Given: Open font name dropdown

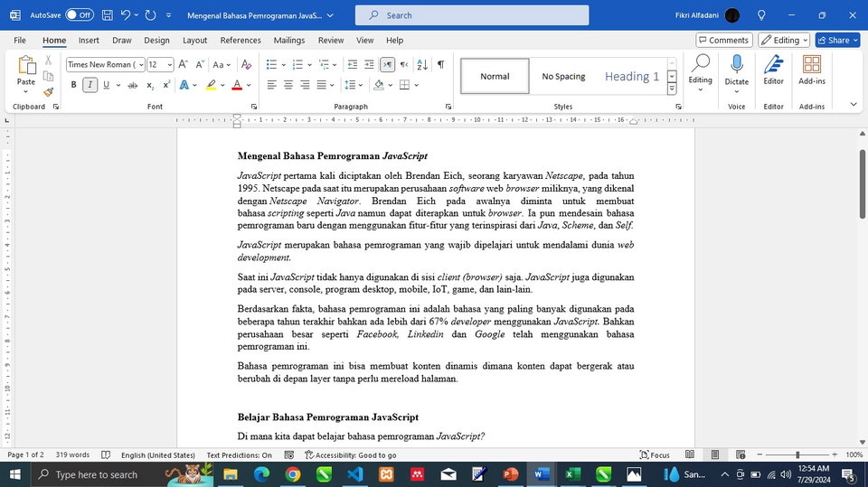Looking at the screenshot, I should click(141, 65).
